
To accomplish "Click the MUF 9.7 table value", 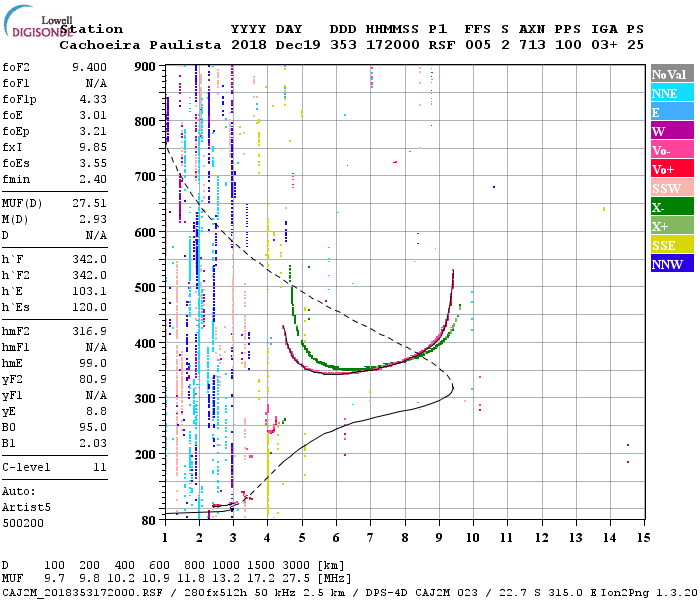I will click(54, 579).
